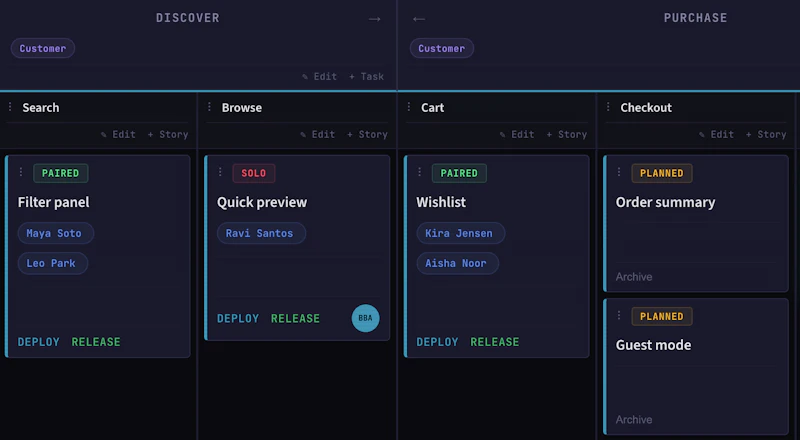
Task: Select the Leo Park assignee chip
Action: [x=53, y=263]
